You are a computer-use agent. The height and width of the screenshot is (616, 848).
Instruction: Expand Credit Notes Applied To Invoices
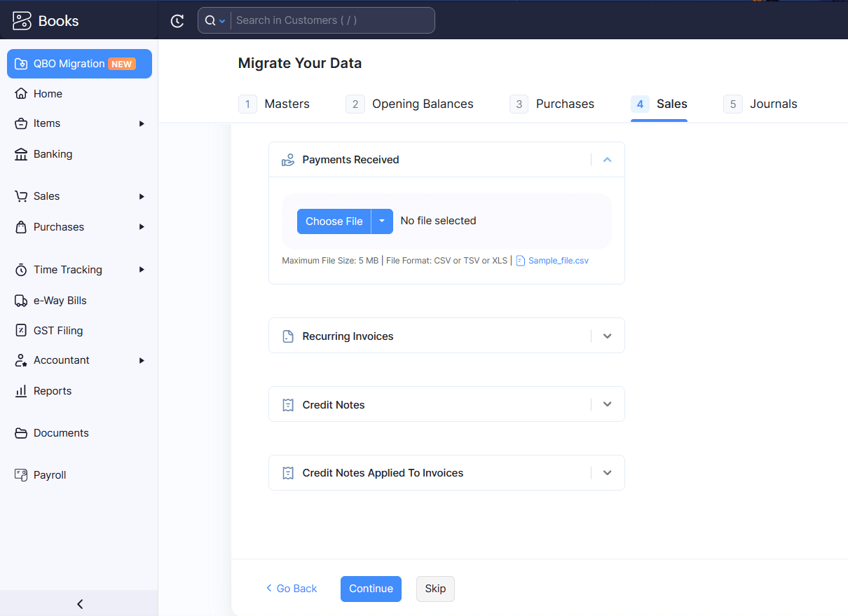pyautogui.click(x=607, y=472)
